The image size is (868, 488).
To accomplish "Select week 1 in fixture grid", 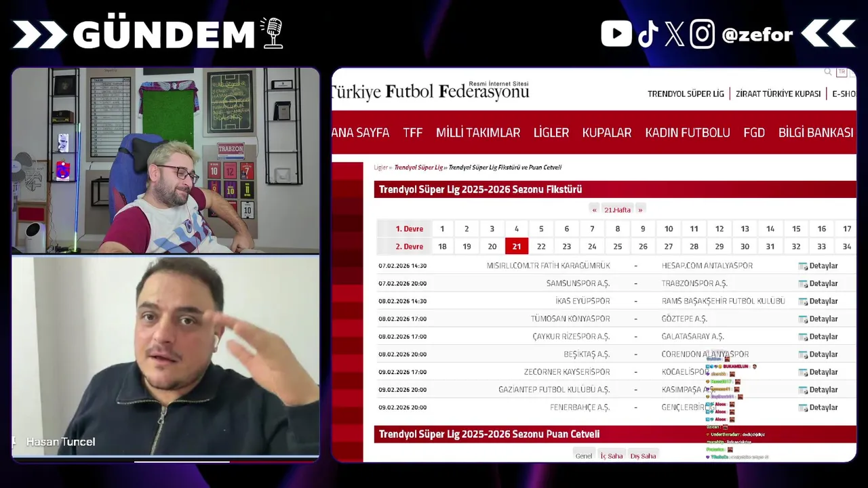I will pos(442,229).
